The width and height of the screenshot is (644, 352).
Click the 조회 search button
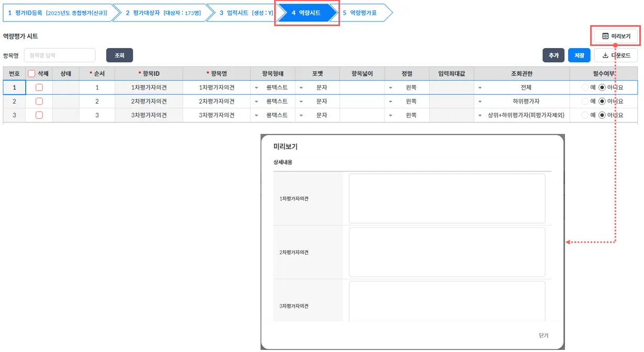119,55
